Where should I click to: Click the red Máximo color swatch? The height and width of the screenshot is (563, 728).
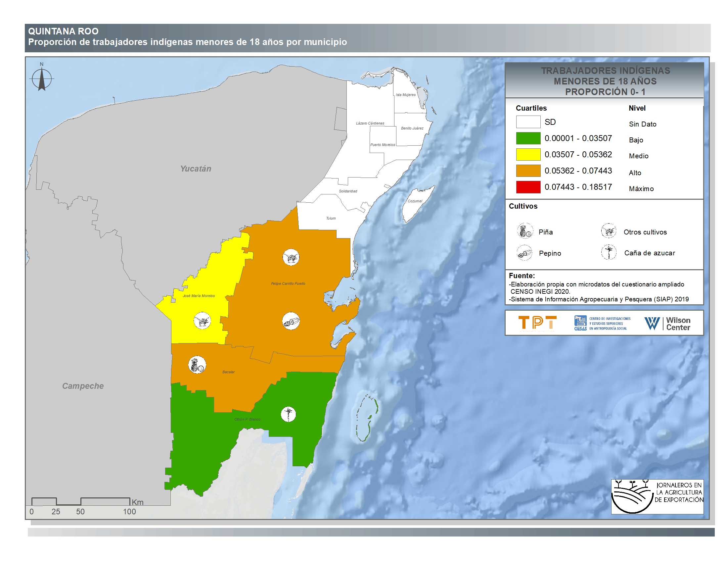click(x=528, y=187)
